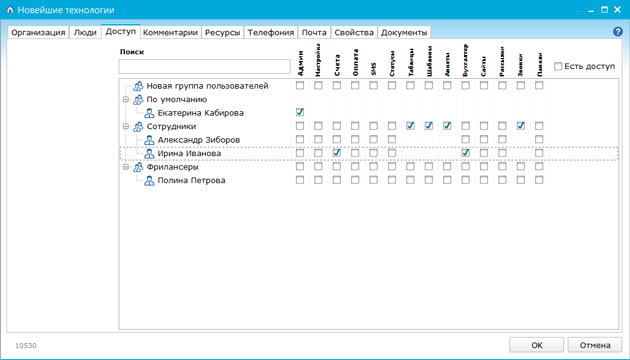
Task: Open the Комментарии tab
Action: click(170, 33)
